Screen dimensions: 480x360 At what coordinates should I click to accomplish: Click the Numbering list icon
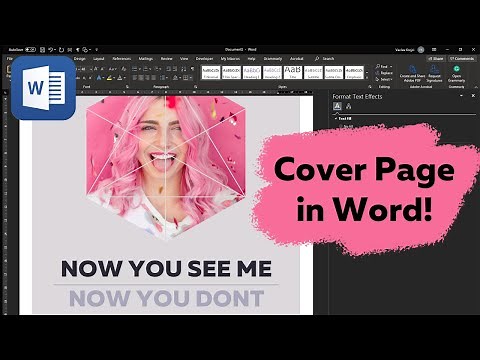click(x=146, y=69)
